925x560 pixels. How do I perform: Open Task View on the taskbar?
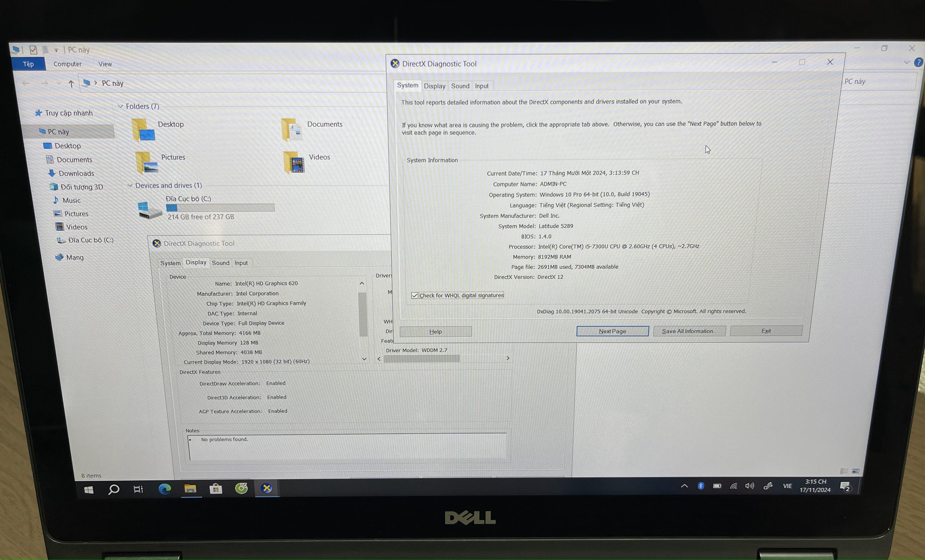pyautogui.click(x=139, y=489)
